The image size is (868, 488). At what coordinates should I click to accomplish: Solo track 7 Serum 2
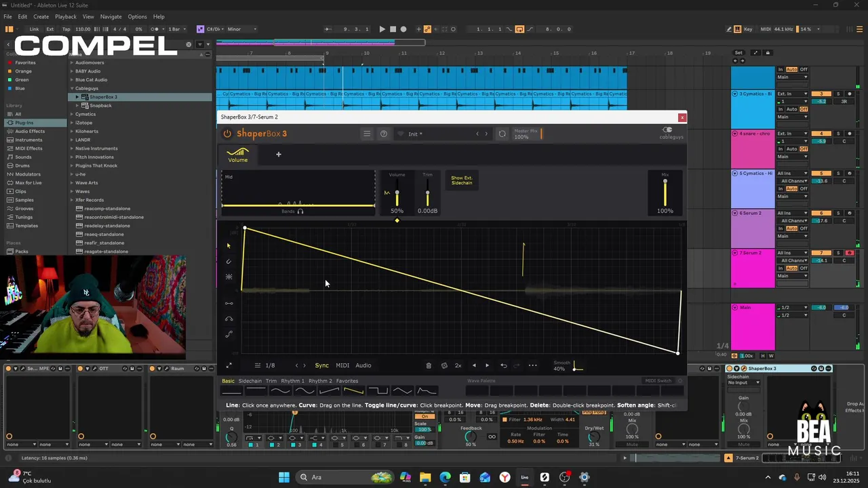pos(838,253)
